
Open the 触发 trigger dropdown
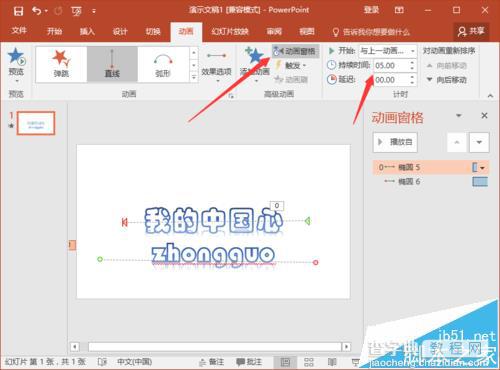pos(291,66)
